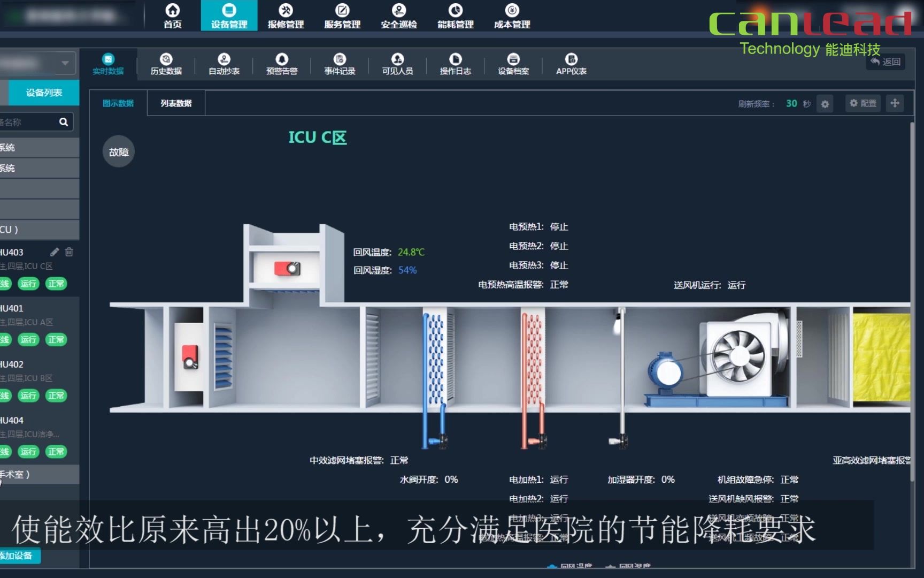Click 电预热1 停止 status
Screen dimensions: 924x578
coord(538,227)
